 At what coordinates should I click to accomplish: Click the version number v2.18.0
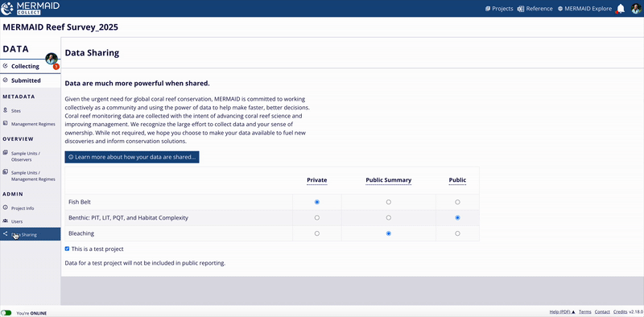coord(636,312)
